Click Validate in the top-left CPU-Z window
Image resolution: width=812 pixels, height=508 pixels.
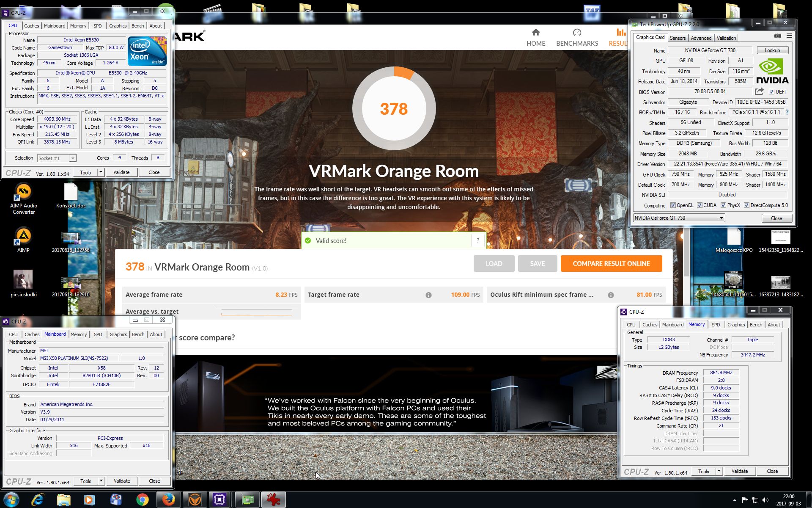coord(121,172)
